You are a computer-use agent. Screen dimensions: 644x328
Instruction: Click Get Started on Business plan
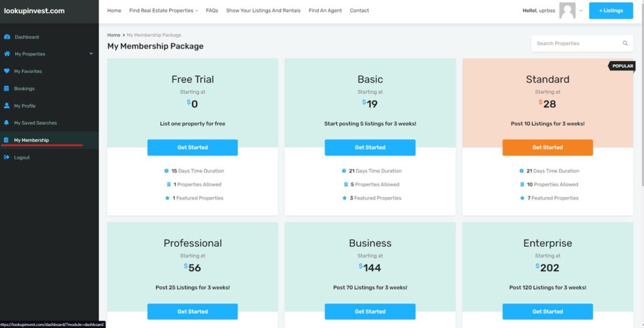click(x=370, y=312)
